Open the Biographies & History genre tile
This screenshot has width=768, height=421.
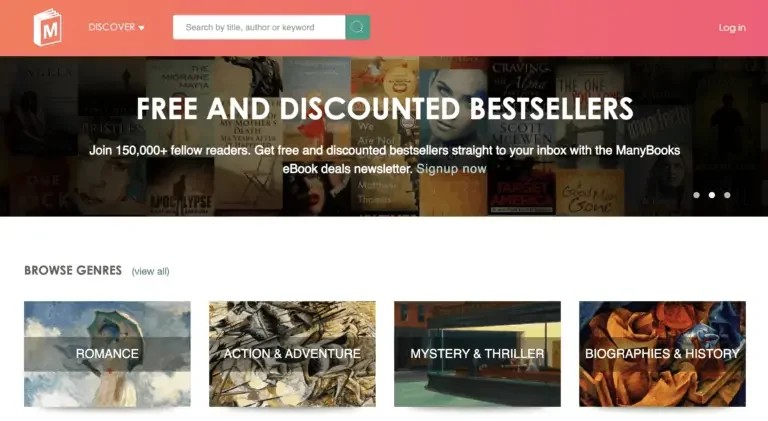click(662, 354)
